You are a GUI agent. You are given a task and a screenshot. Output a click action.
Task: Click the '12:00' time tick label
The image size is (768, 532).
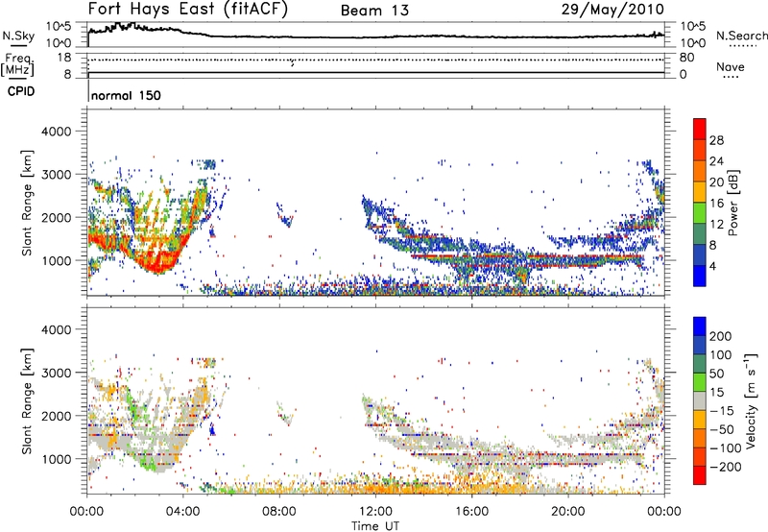pos(375,512)
